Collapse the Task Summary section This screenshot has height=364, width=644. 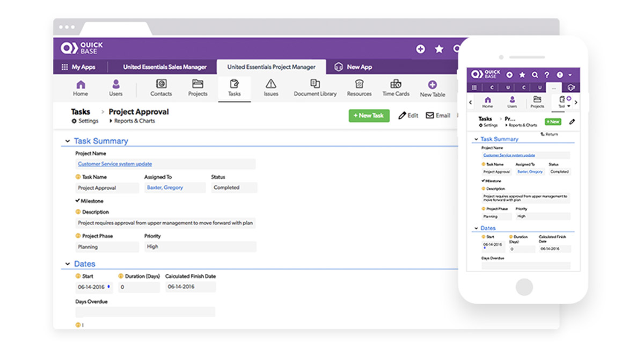[68, 141]
